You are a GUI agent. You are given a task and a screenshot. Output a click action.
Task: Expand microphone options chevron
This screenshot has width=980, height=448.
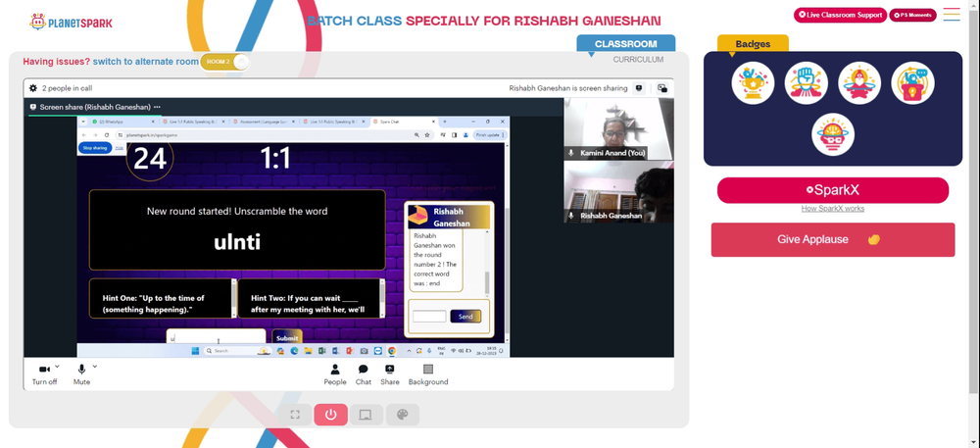(x=95, y=367)
